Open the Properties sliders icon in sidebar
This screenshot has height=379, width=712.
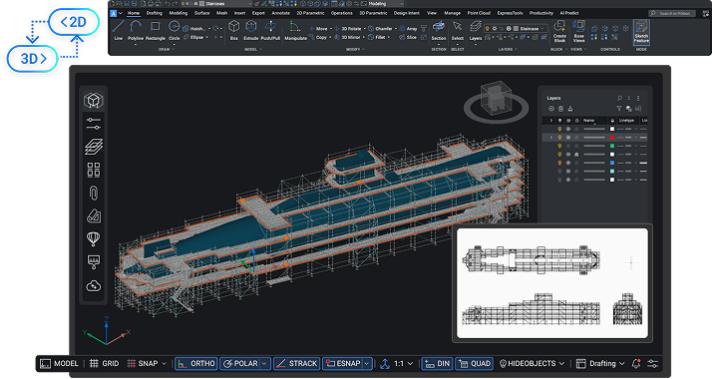point(94,123)
